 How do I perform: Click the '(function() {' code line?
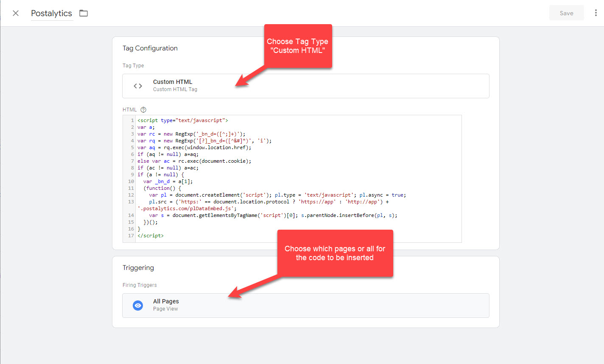click(162, 188)
